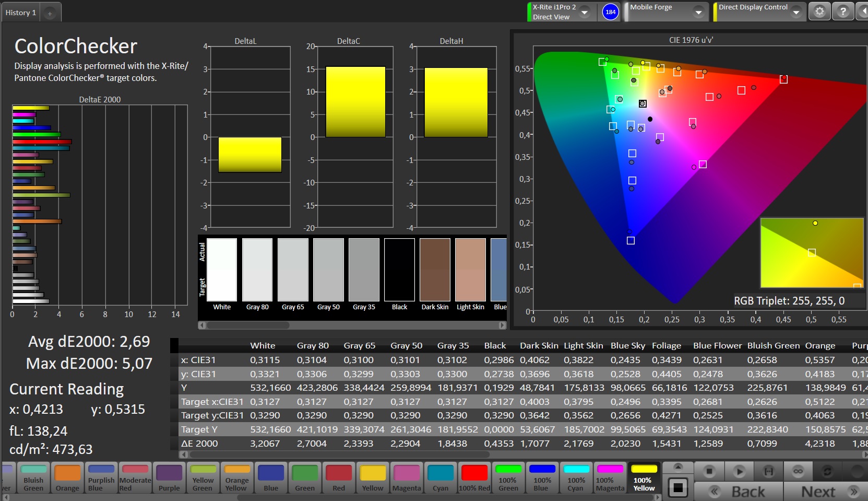868x501 pixels.
Task: Click the play read series button
Action: click(739, 471)
